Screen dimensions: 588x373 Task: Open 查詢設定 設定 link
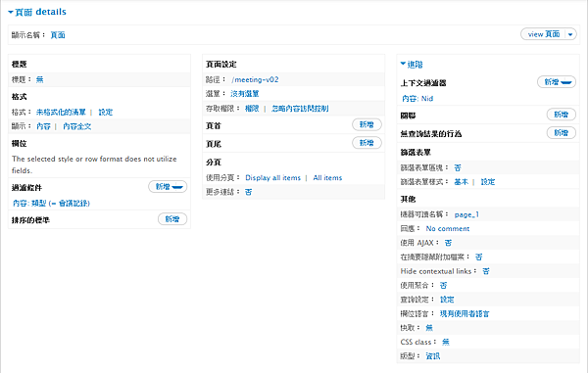pos(447,300)
